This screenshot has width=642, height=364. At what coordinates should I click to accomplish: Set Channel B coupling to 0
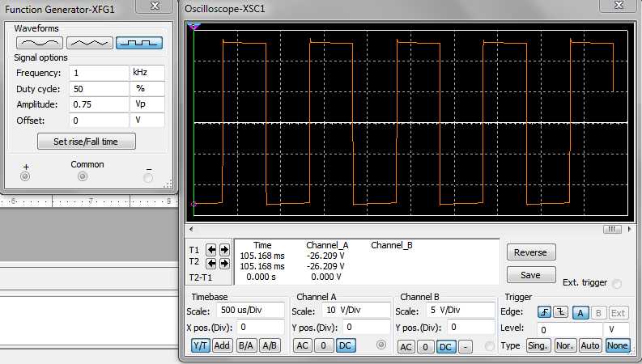[x=425, y=347]
